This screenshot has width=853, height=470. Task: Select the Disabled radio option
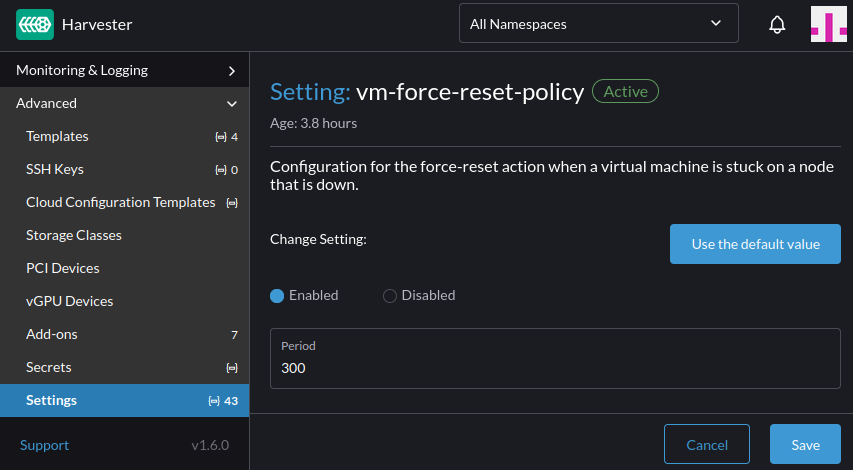(390, 296)
